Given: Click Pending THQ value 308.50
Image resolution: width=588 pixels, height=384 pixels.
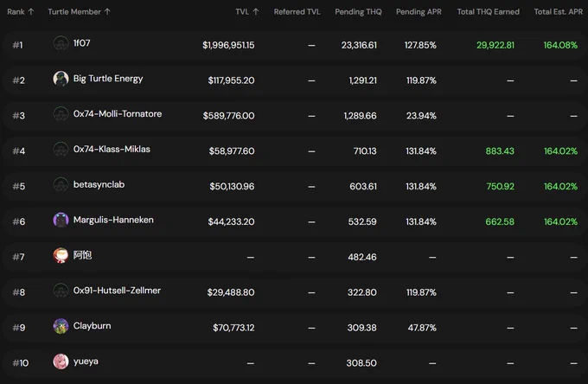Looking at the screenshot, I should pos(361,363).
